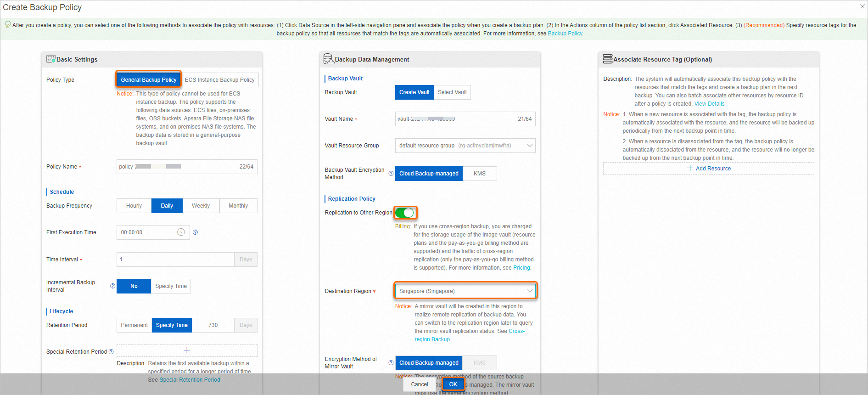
Task: Click the Backup Data Management panel icon
Action: pyautogui.click(x=329, y=59)
